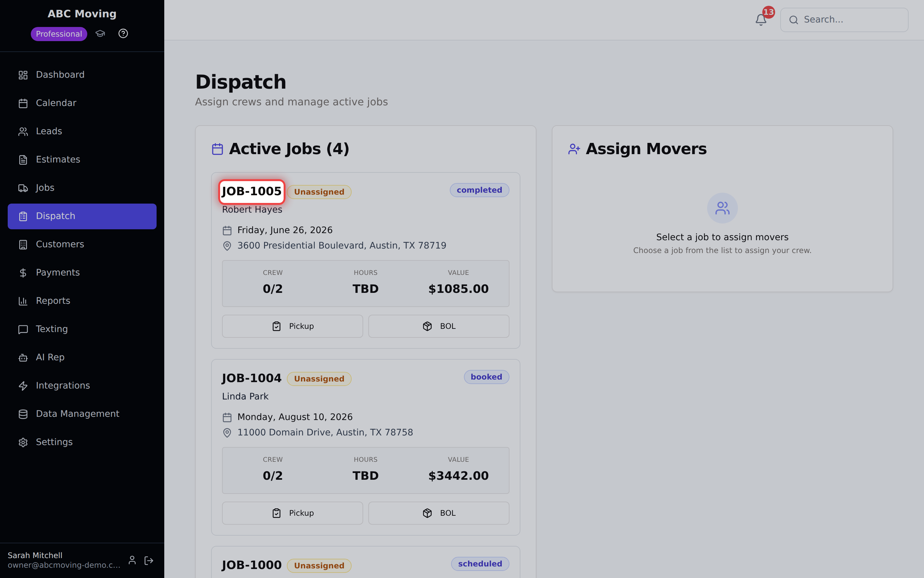This screenshot has height=578, width=924.
Task: Click the Dashboard grid icon
Action: (x=23, y=75)
